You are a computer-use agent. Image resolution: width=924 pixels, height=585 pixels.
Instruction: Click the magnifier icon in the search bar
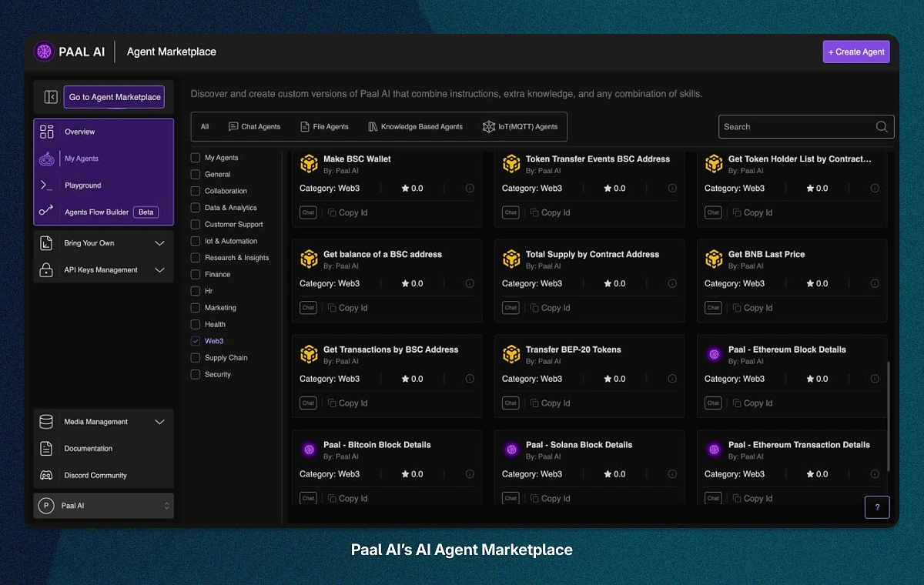point(880,126)
